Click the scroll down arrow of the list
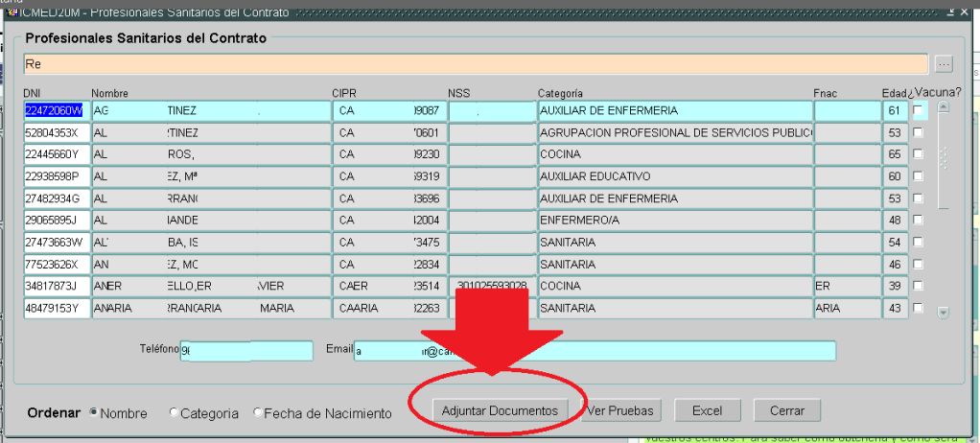Image resolution: width=980 pixels, height=443 pixels. [943, 313]
